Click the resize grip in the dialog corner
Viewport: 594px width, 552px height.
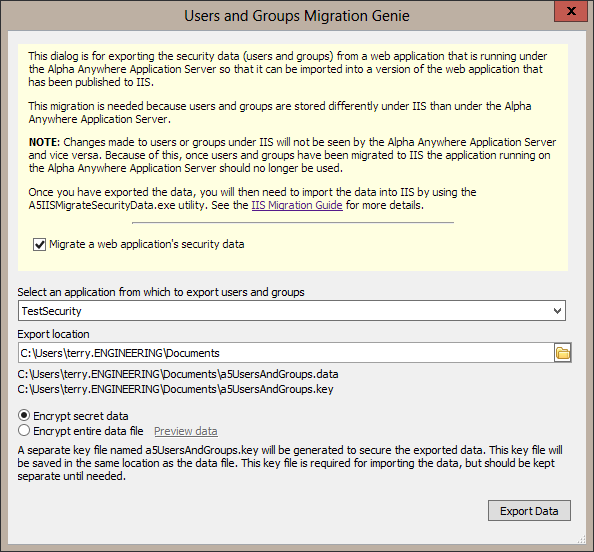coord(581,540)
